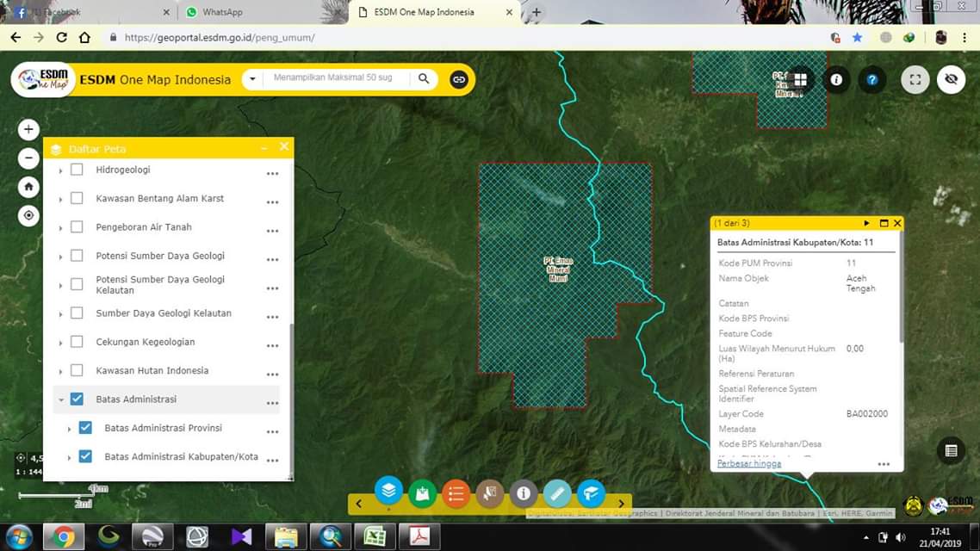980x551 pixels.
Task: Uncheck the Batas Administrasi Provinsi layer
Action: (x=85, y=428)
